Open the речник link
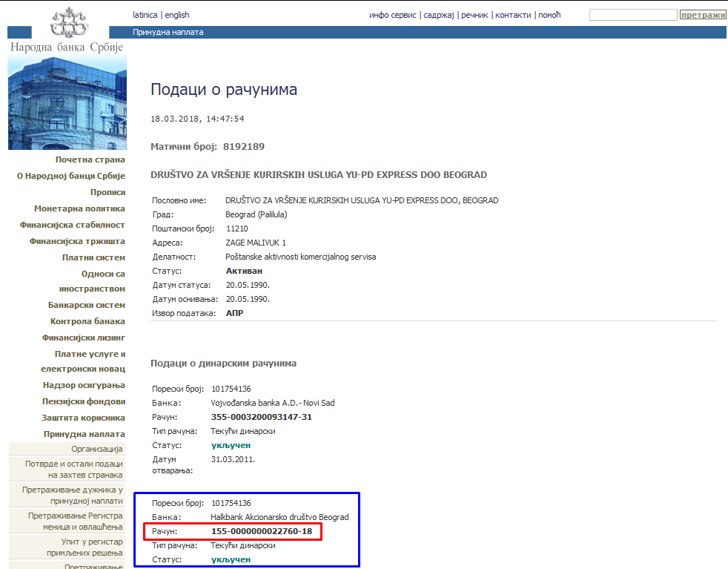The height and width of the screenshot is (569, 728). (x=474, y=15)
